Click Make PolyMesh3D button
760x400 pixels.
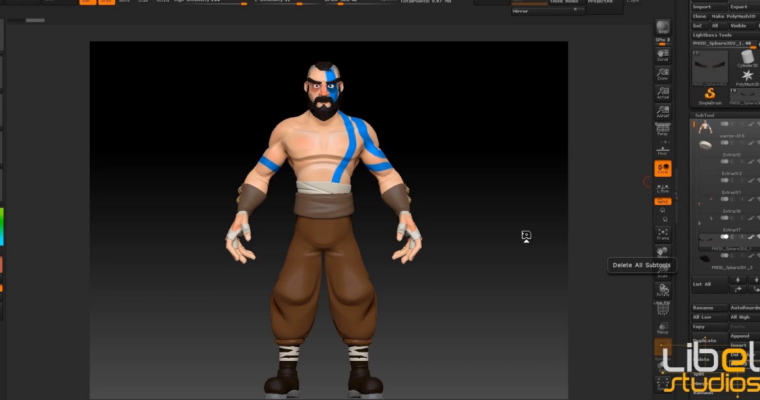(735, 16)
